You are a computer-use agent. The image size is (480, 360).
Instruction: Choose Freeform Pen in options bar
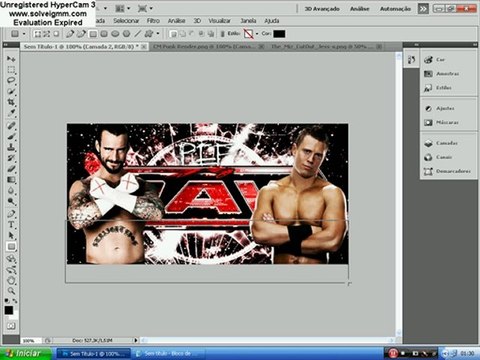[x=81, y=34]
